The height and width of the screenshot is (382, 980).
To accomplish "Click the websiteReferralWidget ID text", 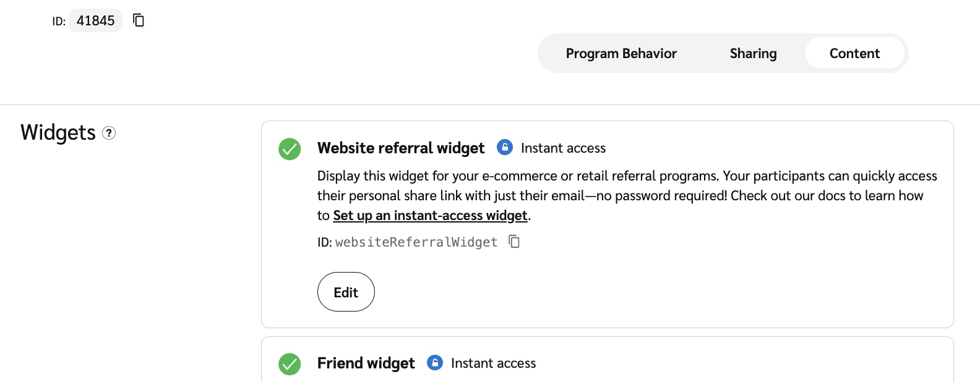I will (416, 242).
